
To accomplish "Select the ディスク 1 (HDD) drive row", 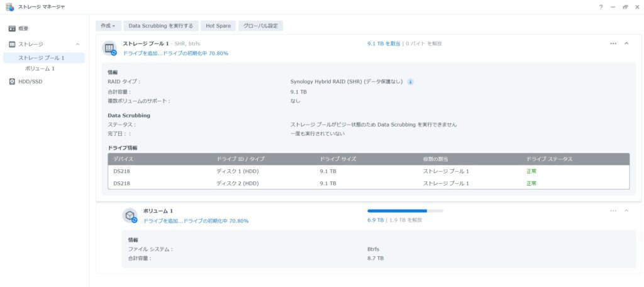I will tap(368, 171).
